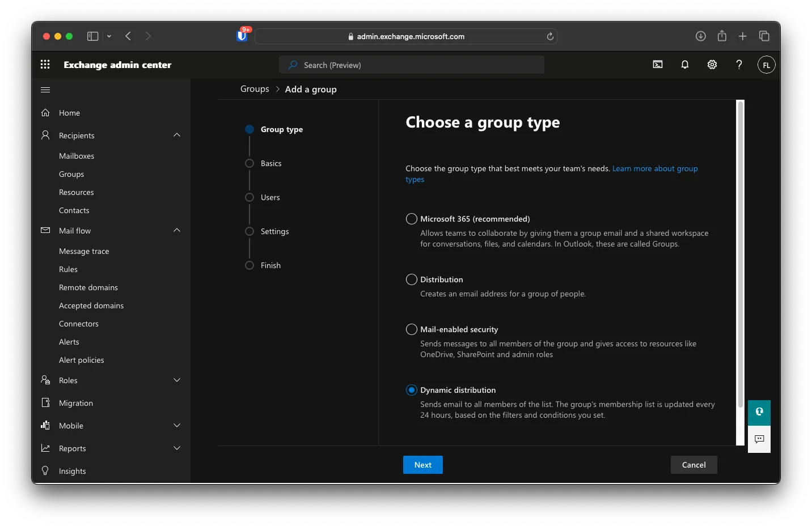Open notifications bell icon

coord(685,65)
